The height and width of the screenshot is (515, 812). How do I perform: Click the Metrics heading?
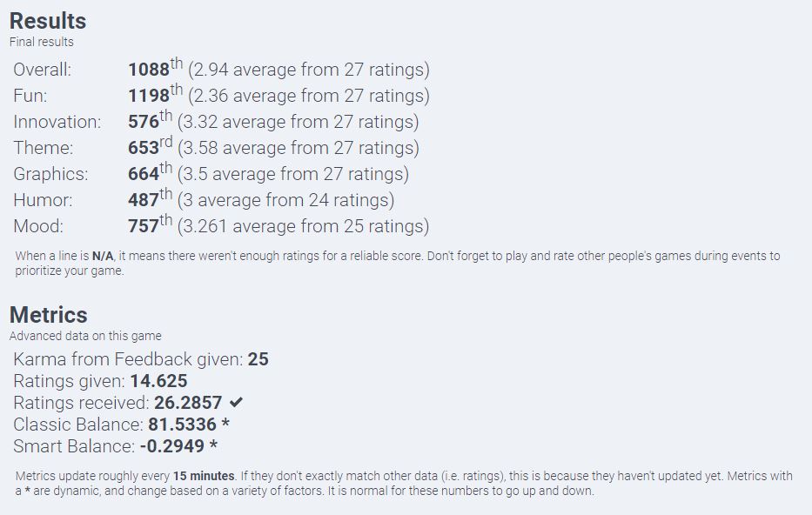(x=49, y=315)
